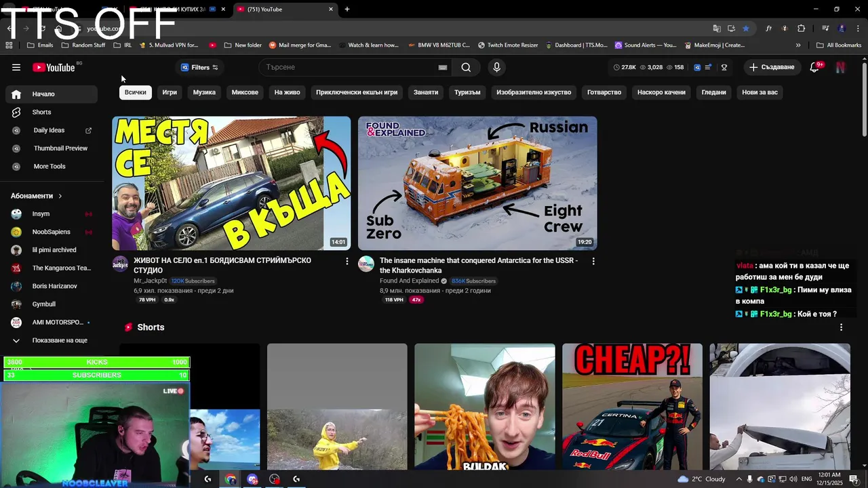Viewport: 868px width, 488px height.
Task: Select the Нови за вас chip
Action: click(x=759, y=92)
